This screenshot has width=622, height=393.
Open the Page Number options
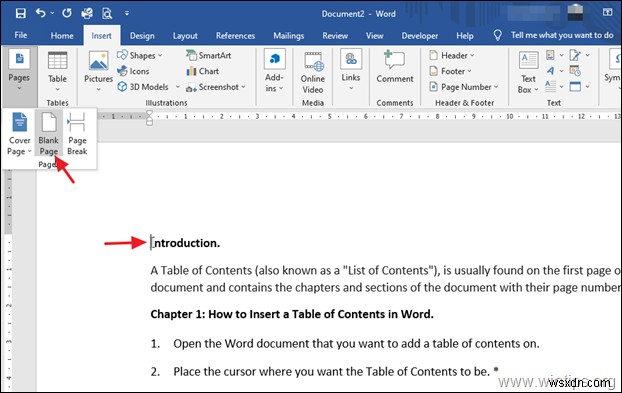coord(464,87)
